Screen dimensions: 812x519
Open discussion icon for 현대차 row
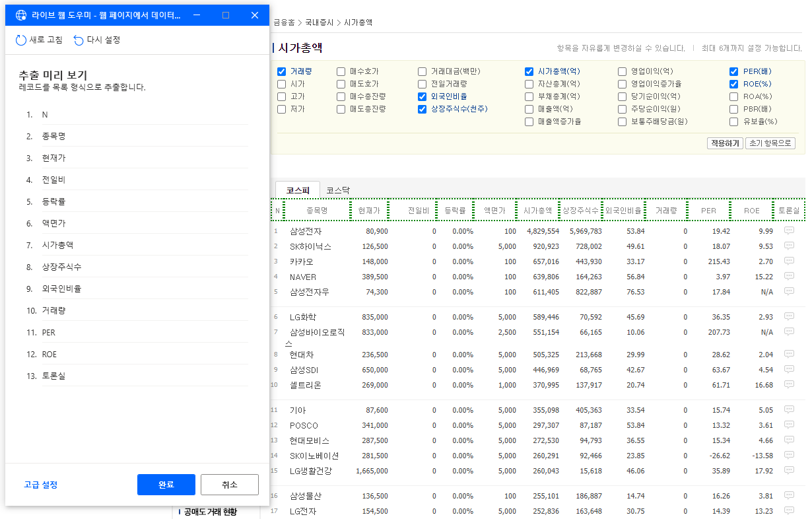pyautogui.click(x=789, y=355)
